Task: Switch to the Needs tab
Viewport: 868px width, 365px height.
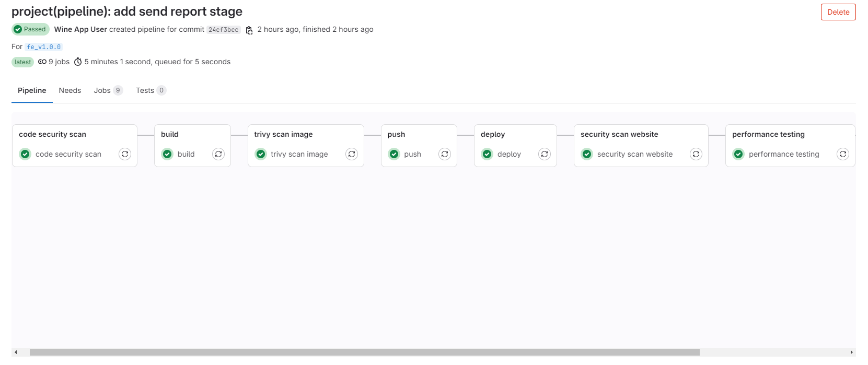Action: coord(70,90)
